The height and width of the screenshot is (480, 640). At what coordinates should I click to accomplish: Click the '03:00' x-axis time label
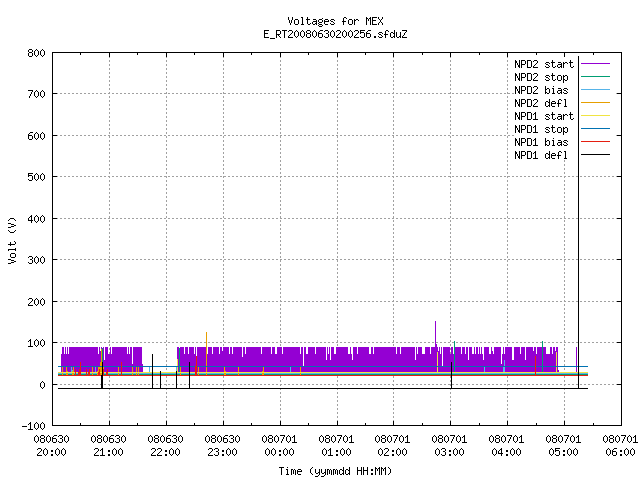pyautogui.click(x=449, y=452)
